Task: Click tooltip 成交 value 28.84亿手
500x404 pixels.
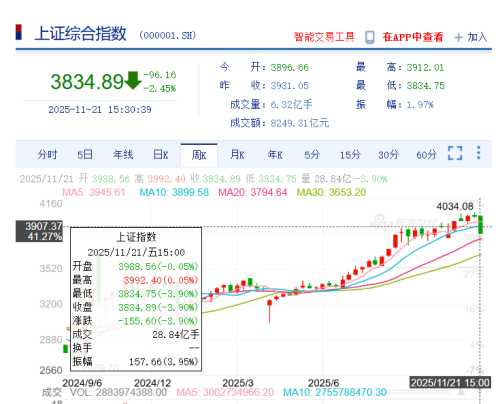Action: pos(176,334)
